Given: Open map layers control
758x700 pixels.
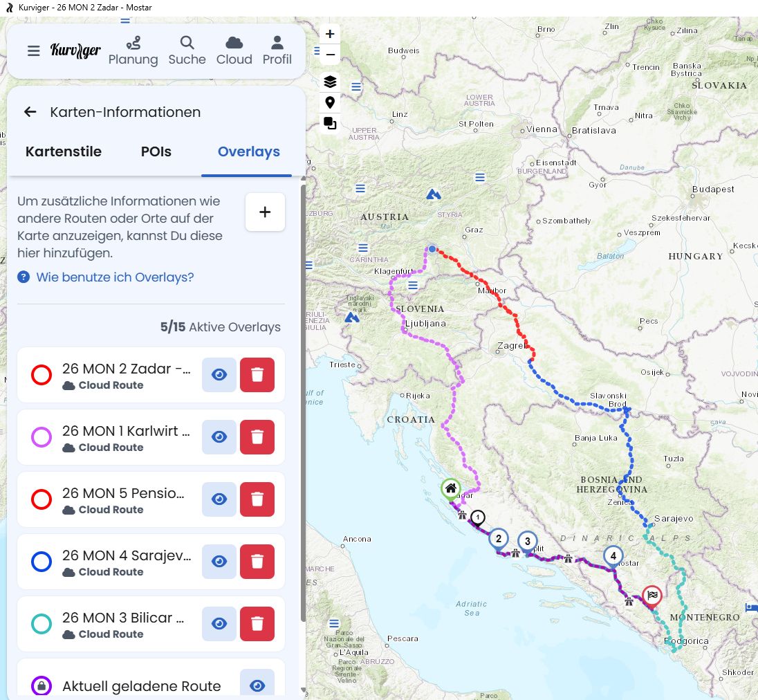Looking at the screenshot, I should click(x=330, y=82).
